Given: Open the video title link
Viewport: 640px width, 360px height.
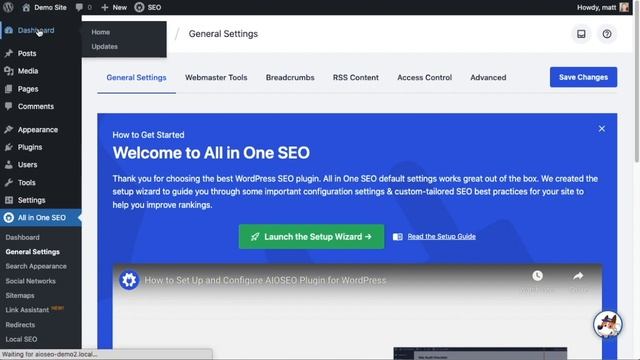Looking at the screenshot, I should click(265, 280).
